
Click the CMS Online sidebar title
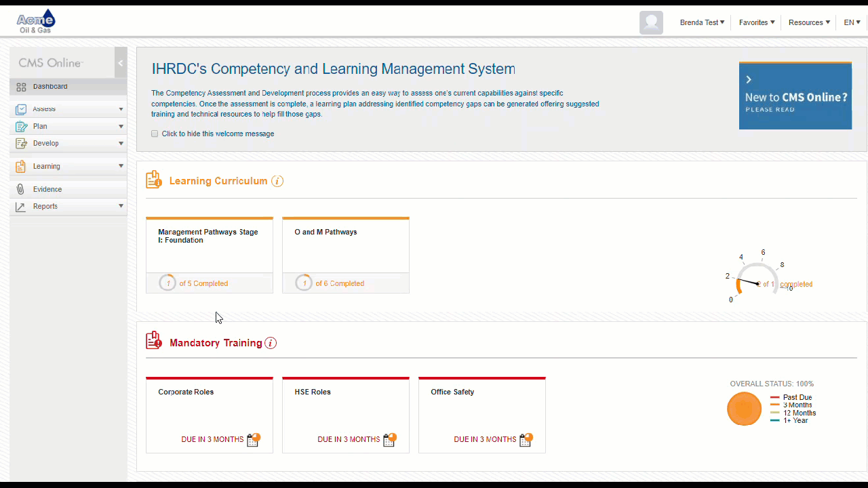(51, 63)
